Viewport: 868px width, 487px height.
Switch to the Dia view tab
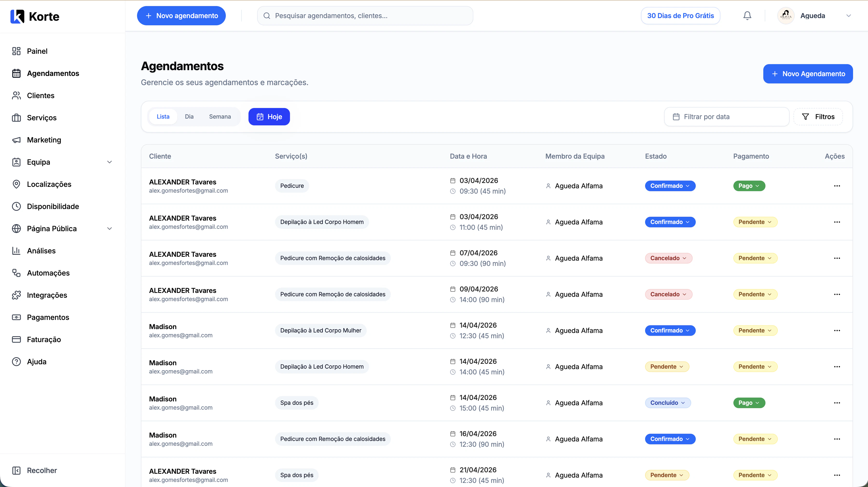click(189, 116)
